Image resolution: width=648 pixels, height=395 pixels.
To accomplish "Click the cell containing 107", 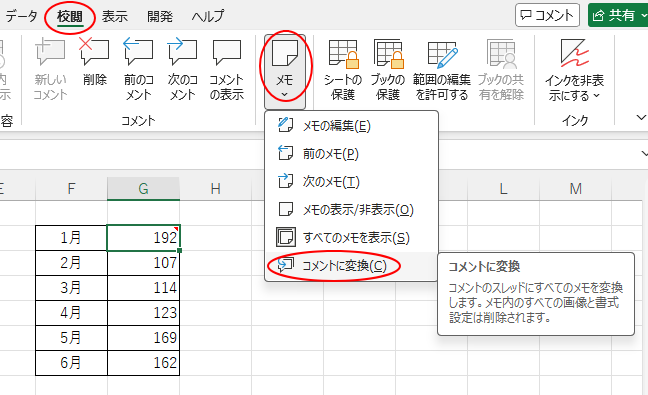I will click(x=143, y=263).
